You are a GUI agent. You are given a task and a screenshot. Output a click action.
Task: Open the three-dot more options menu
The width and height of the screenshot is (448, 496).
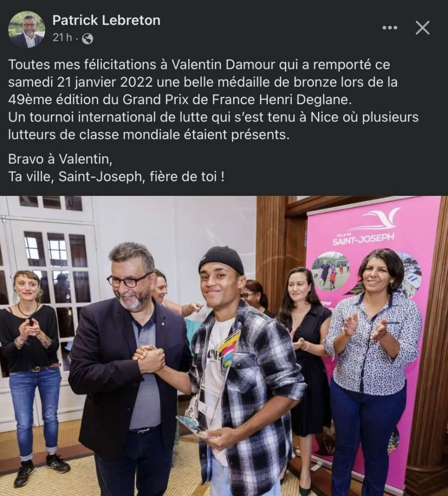(390, 28)
